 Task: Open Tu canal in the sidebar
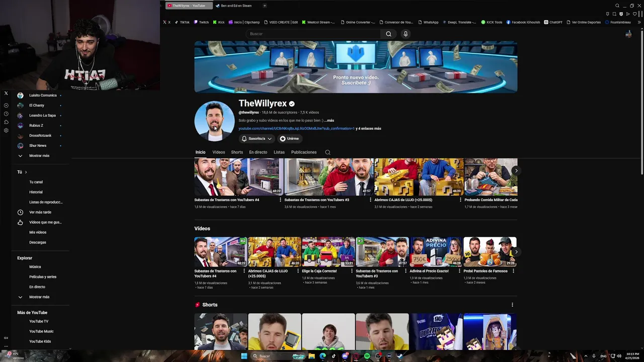[36, 182]
